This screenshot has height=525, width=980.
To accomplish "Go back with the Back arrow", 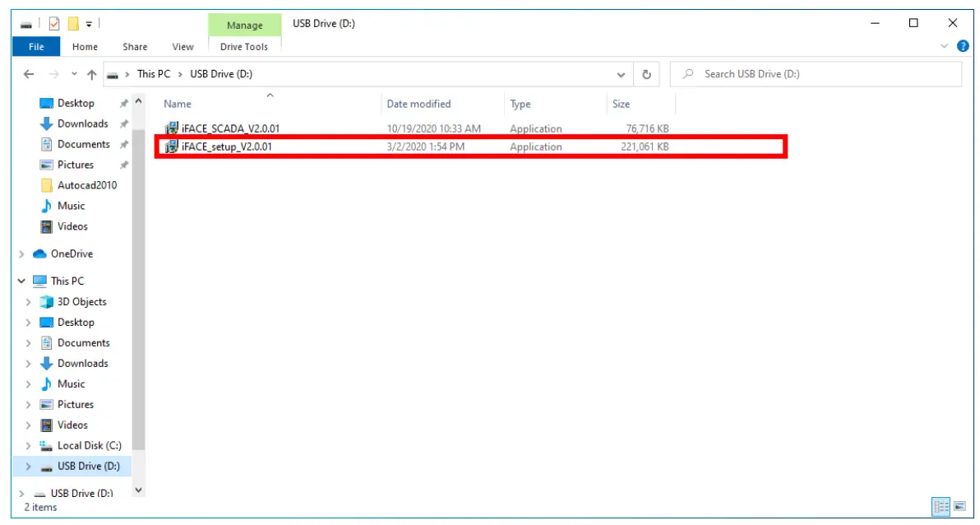I will [x=29, y=74].
